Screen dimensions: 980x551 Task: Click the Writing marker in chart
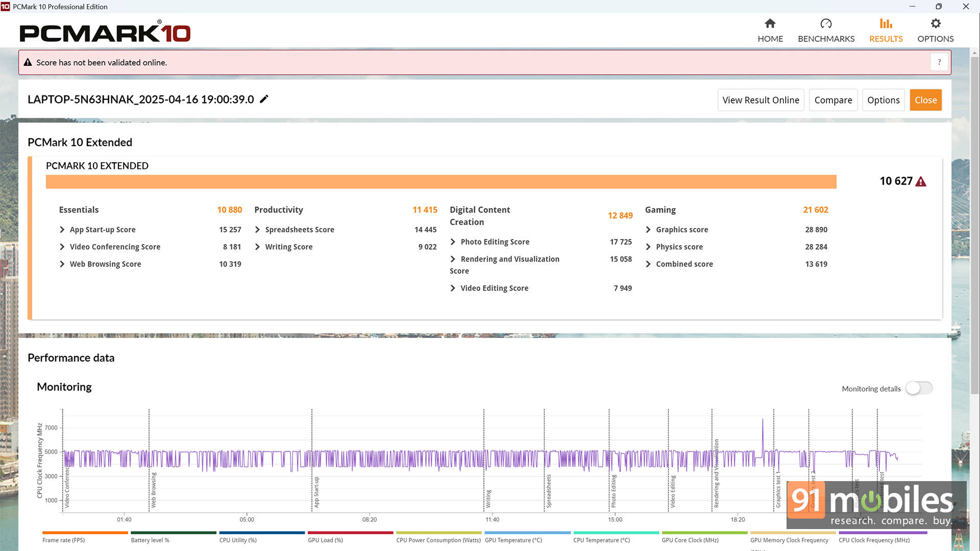[x=488, y=498]
